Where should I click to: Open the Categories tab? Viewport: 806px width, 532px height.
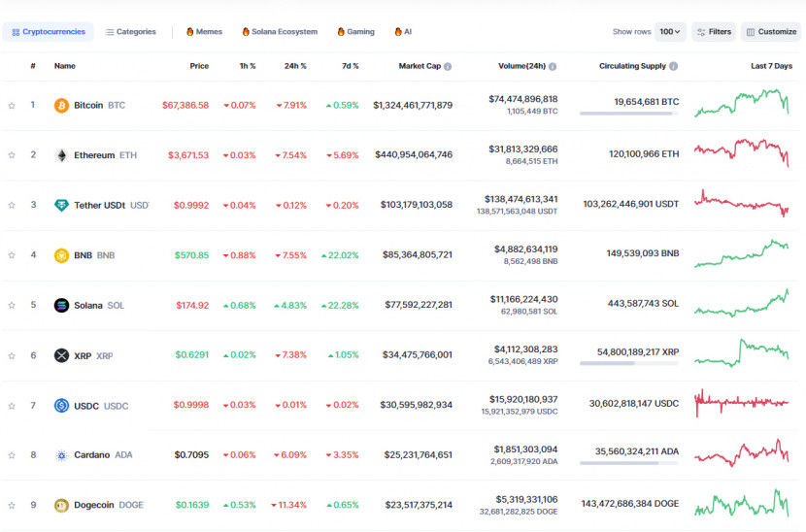coord(130,32)
